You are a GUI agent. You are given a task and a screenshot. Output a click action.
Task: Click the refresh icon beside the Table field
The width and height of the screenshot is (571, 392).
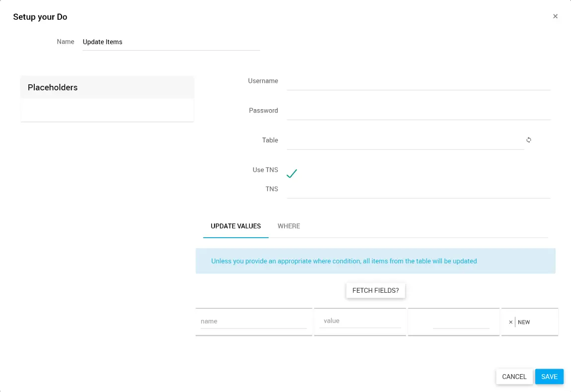click(x=529, y=140)
